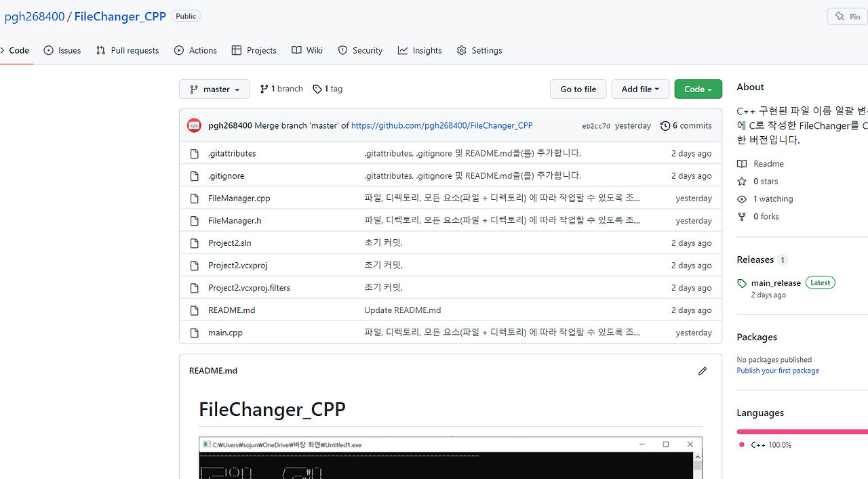868x479 pixels.
Task: Switch to the Pull requests tab
Action: [x=127, y=50]
